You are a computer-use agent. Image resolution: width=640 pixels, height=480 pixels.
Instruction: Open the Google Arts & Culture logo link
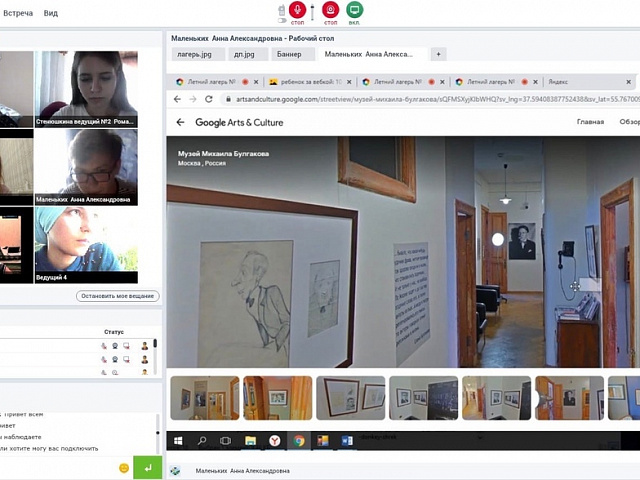[x=239, y=122]
